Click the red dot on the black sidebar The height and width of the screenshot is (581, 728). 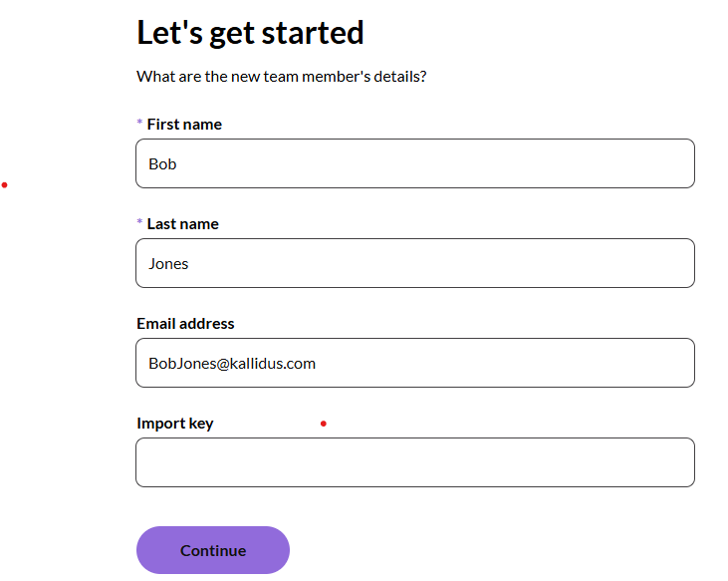(5, 184)
